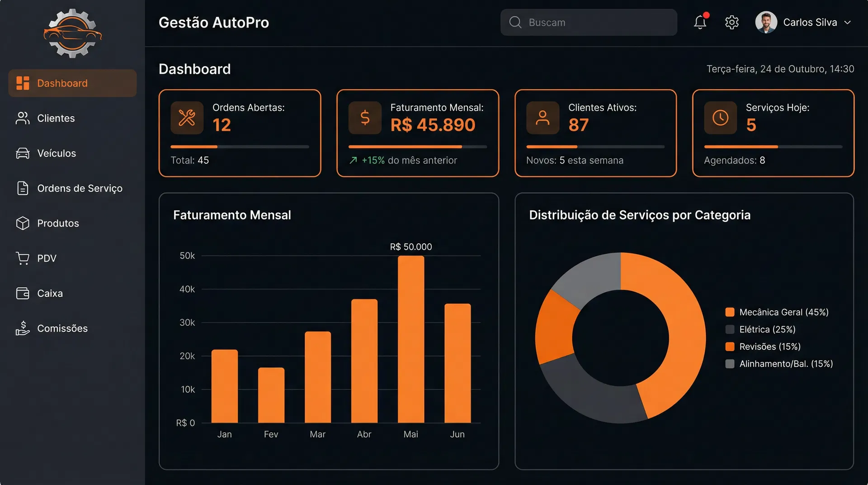
Task: Go to Veículos section
Action: 56,153
